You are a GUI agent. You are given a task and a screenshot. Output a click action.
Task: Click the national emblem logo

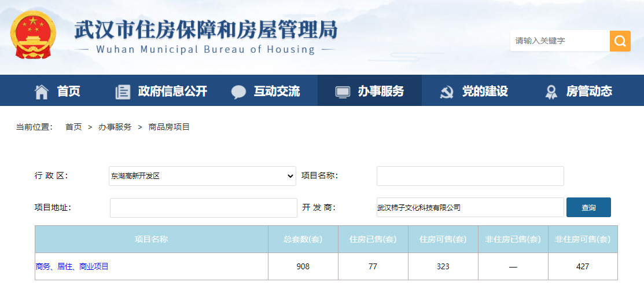[33, 35]
